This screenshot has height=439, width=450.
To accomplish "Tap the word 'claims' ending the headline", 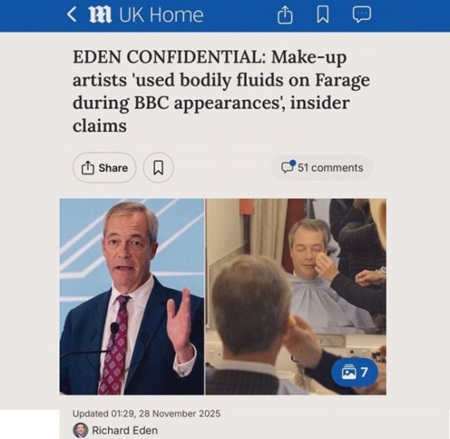I will 100,126.
